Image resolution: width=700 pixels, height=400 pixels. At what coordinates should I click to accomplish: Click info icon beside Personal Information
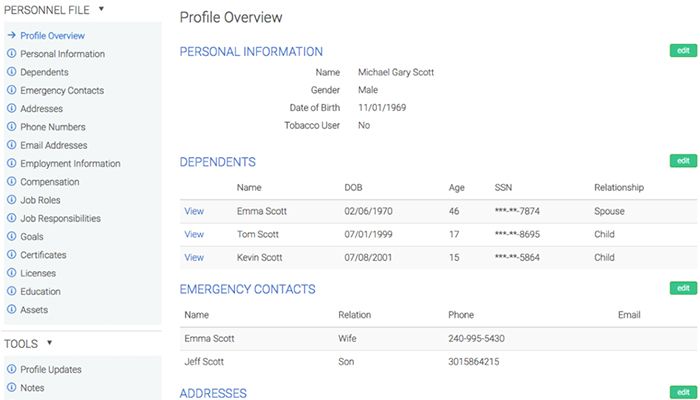[12, 54]
